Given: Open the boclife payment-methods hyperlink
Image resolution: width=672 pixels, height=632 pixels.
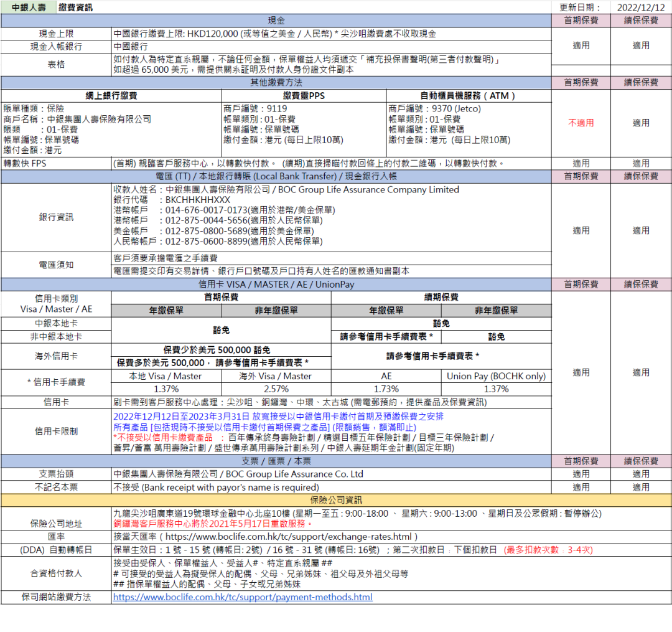Looking at the screenshot, I should click(x=243, y=597).
